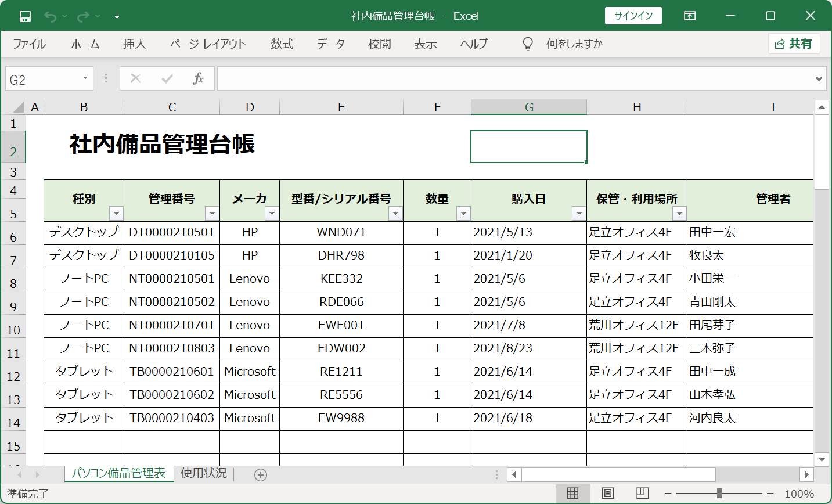Viewport: 832px width, 504px height.
Task: Open the Name Box dropdown arrow
Action: pyautogui.click(x=85, y=78)
